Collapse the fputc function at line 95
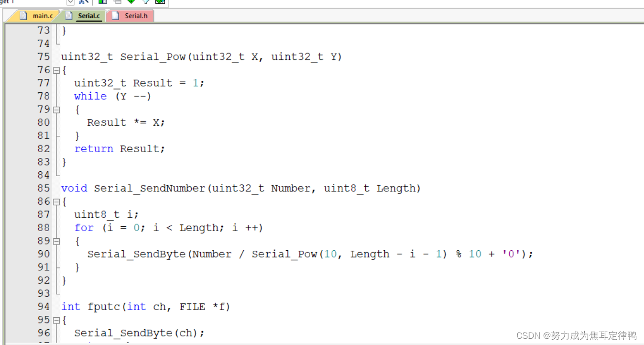The height and width of the screenshot is (345, 644). 56,320
